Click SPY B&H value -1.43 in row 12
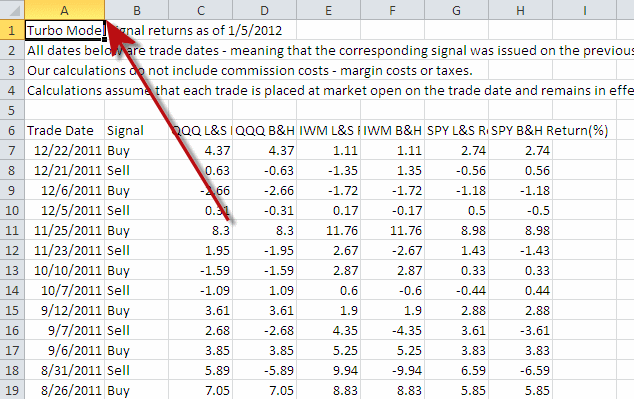The height and width of the screenshot is (399, 634). pos(520,250)
